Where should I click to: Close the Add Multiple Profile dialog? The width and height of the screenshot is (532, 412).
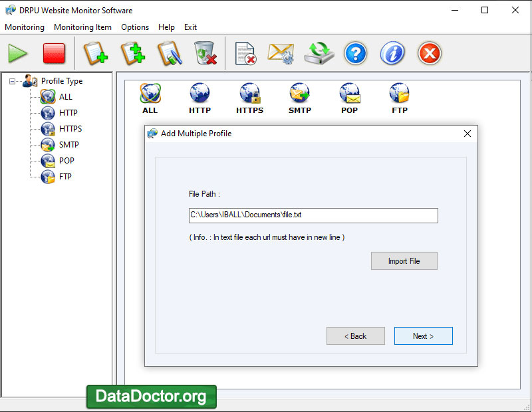point(467,133)
